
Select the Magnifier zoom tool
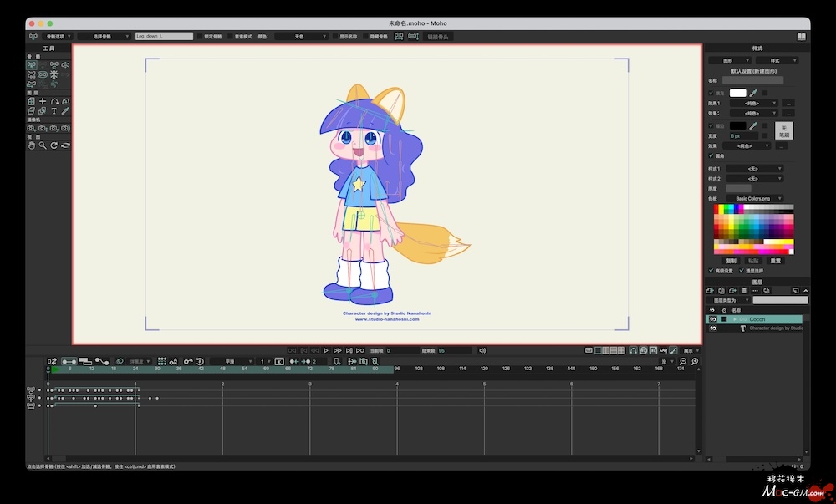pos(43,145)
